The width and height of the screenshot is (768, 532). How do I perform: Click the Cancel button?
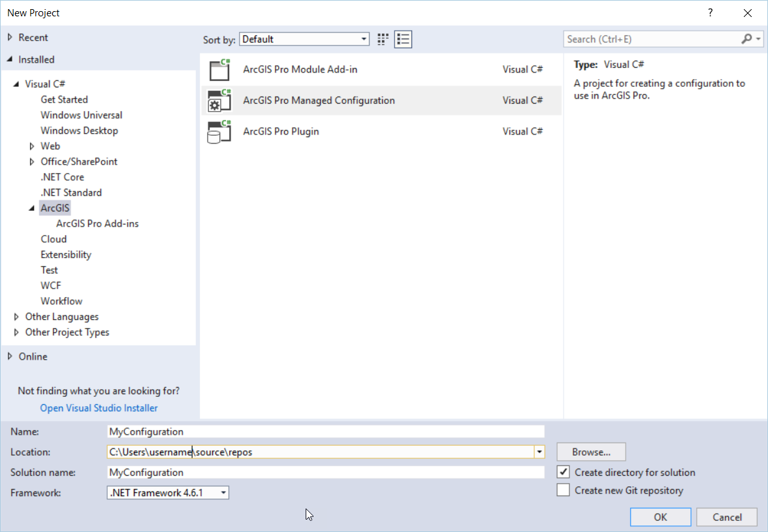pyautogui.click(x=727, y=517)
